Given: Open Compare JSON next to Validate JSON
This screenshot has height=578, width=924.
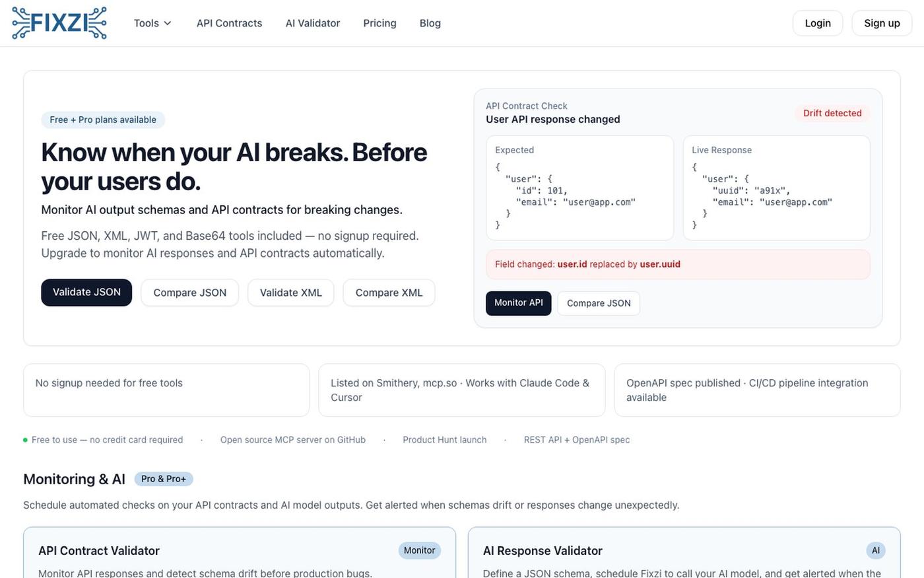Looking at the screenshot, I should [x=190, y=293].
